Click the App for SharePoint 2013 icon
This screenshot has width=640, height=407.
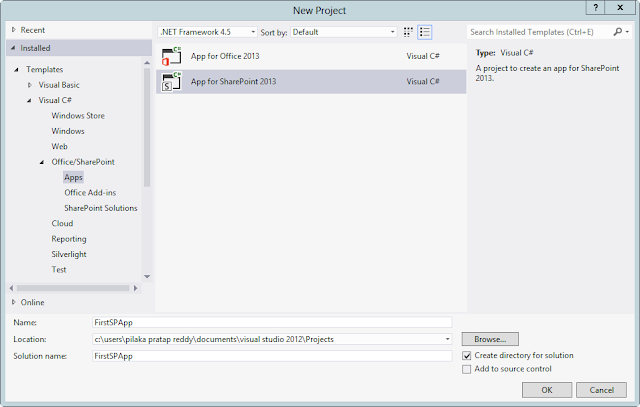pyautogui.click(x=171, y=81)
